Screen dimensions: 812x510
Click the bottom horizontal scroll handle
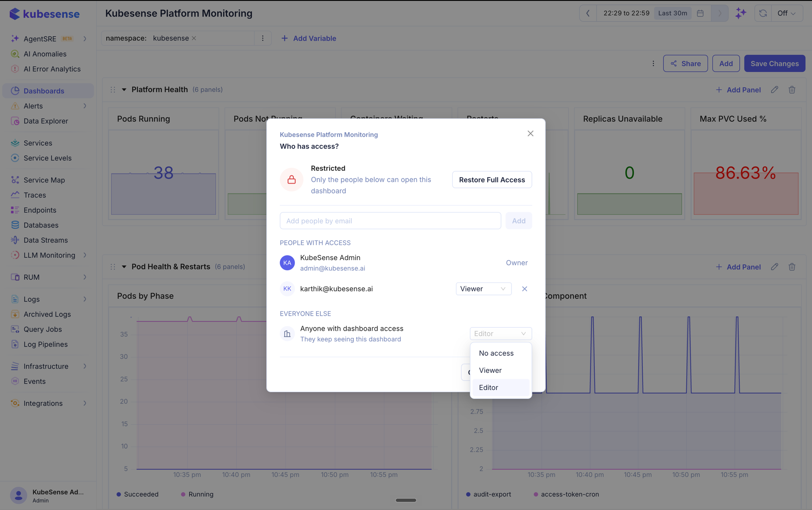tap(406, 500)
